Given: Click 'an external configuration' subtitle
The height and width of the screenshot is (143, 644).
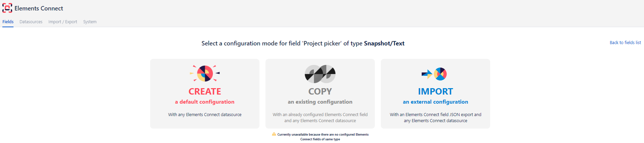Looking at the screenshot, I should [x=436, y=102].
